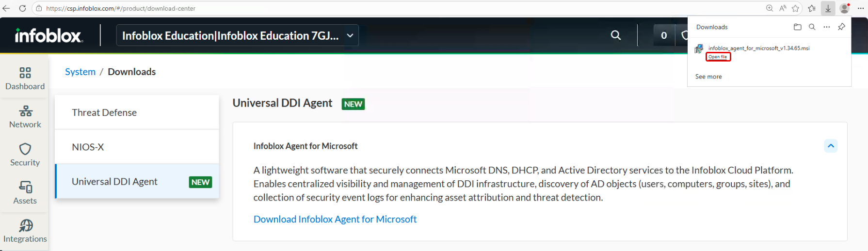Image resolution: width=868 pixels, height=251 pixels.
Task: Go back to the previous page
Action: pos(6,8)
